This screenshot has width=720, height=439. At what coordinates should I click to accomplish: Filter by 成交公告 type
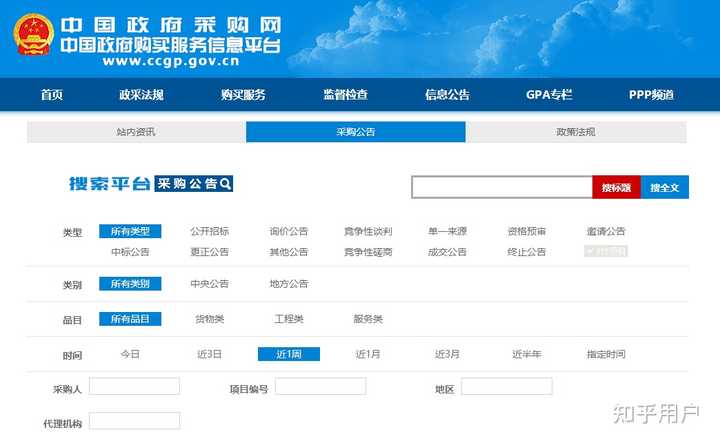tap(447, 252)
